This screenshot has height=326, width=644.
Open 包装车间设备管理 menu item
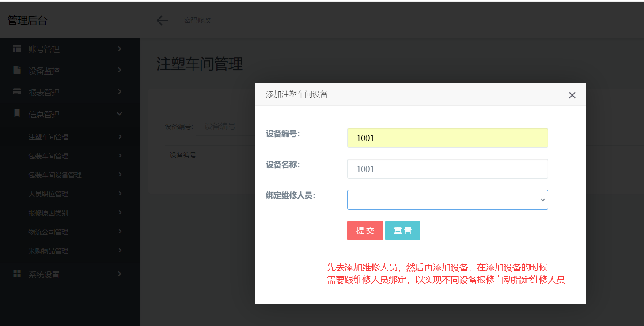55,175
